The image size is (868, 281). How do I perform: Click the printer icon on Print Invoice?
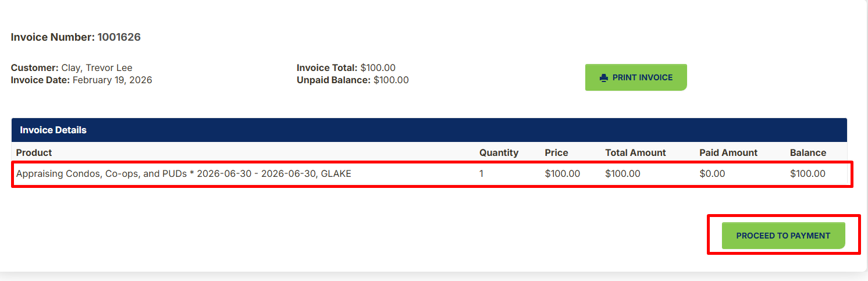[604, 77]
